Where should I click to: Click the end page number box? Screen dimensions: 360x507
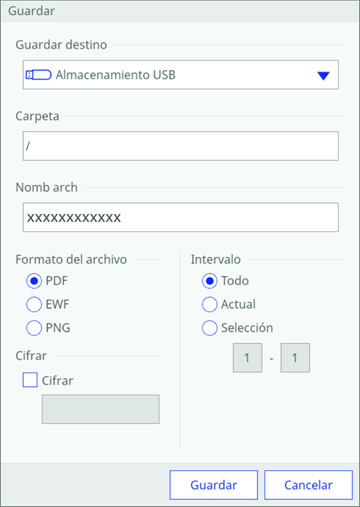295,358
